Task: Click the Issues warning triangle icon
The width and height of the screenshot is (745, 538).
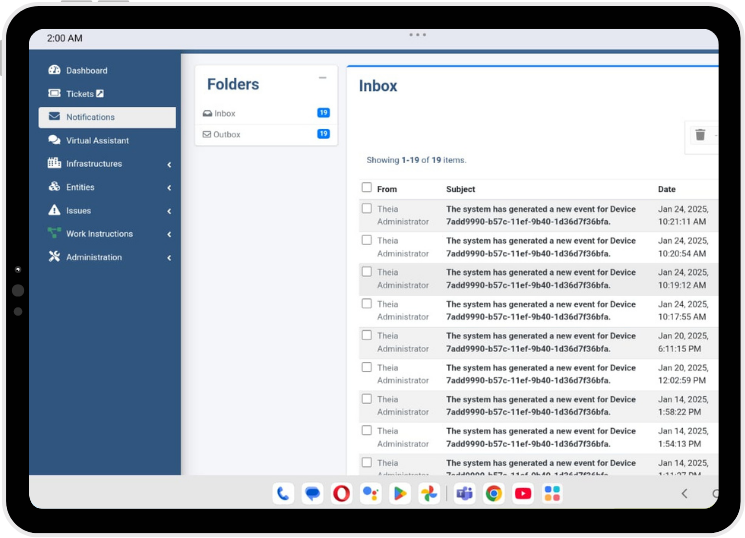Action: [54, 210]
